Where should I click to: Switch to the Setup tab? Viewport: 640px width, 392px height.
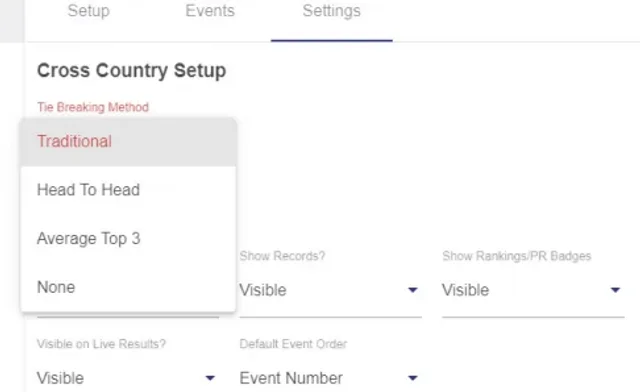tap(89, 11)
